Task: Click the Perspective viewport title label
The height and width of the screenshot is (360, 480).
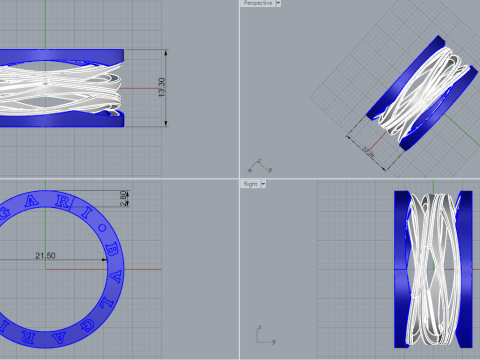Action: pos(258,3)
